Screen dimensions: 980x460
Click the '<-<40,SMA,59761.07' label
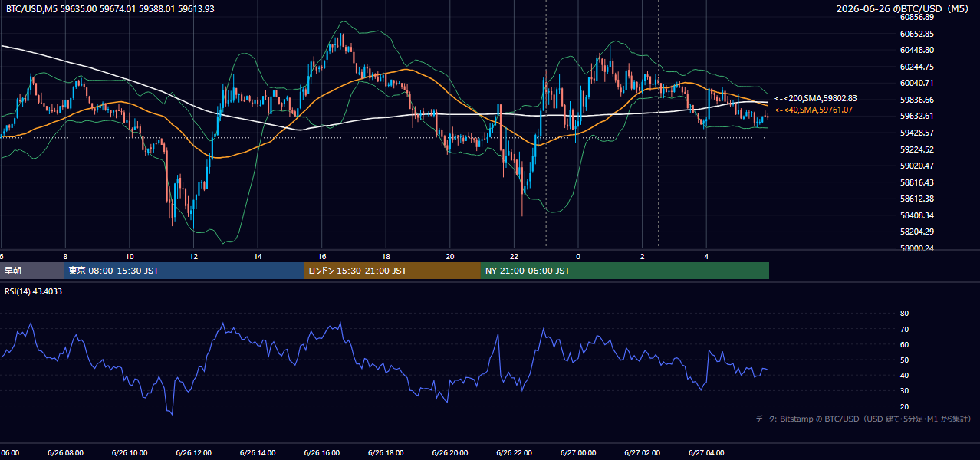(x=813, y=110)
